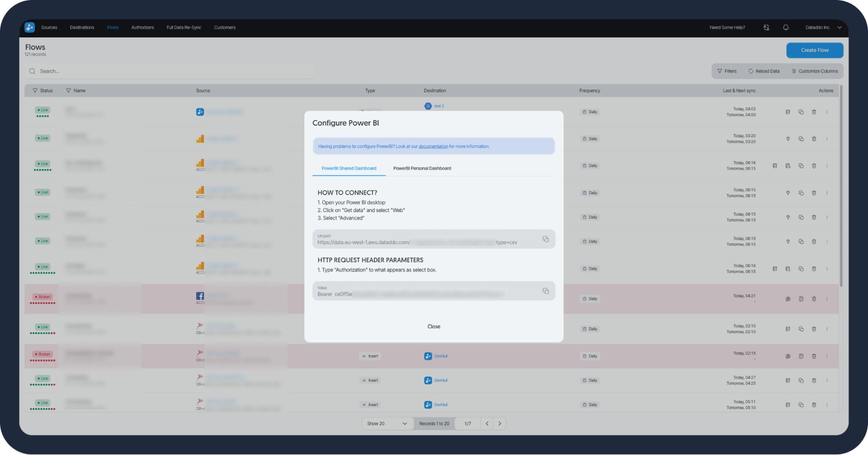Open more actions for Today 05:11 row

pos(827,405)
